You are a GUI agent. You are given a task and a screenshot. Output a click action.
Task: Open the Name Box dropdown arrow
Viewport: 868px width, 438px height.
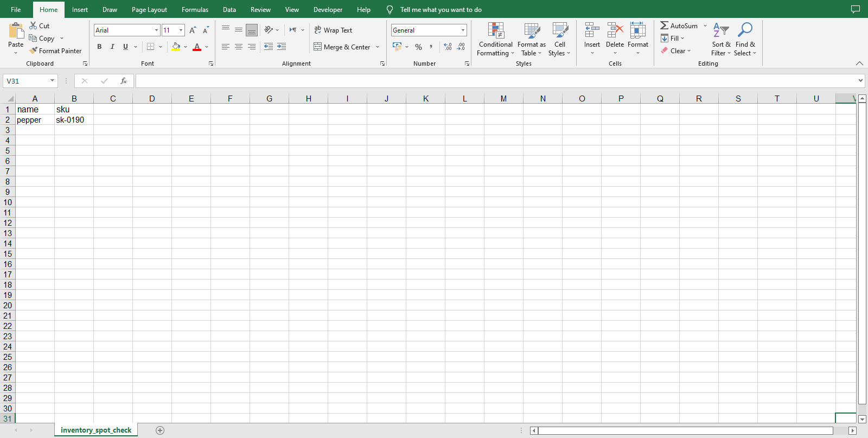pos(52,81)
